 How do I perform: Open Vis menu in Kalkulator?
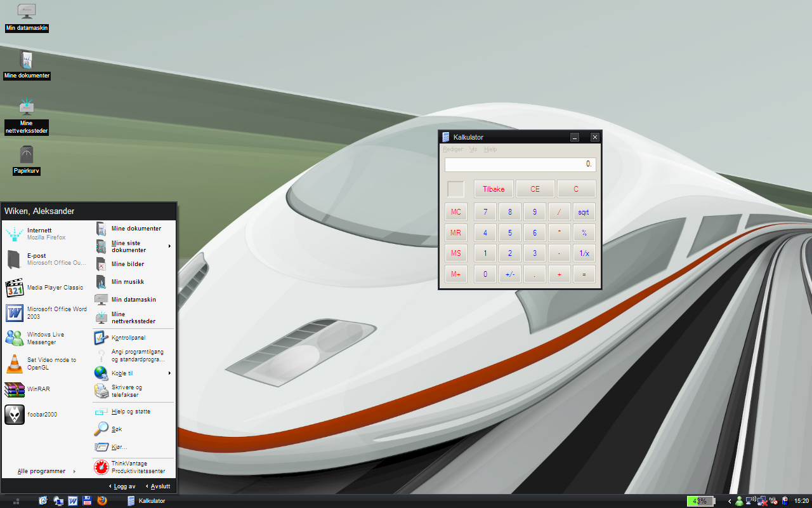click(473, 150)
